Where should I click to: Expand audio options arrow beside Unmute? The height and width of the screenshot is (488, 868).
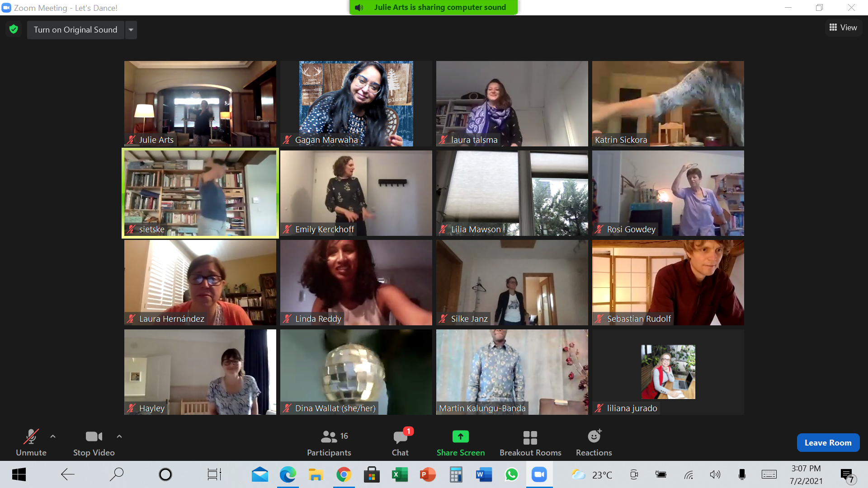tap(53, 436)
